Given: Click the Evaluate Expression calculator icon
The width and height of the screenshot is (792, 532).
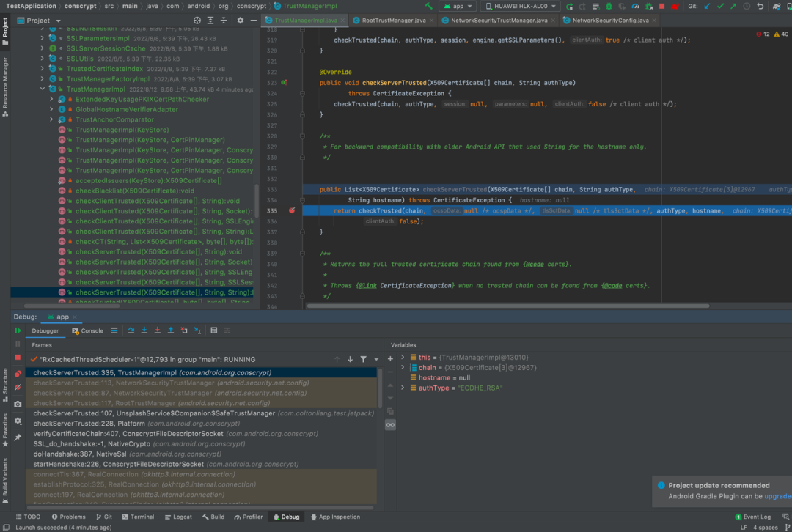Looking at the screenshot, I should click(213, 330).
